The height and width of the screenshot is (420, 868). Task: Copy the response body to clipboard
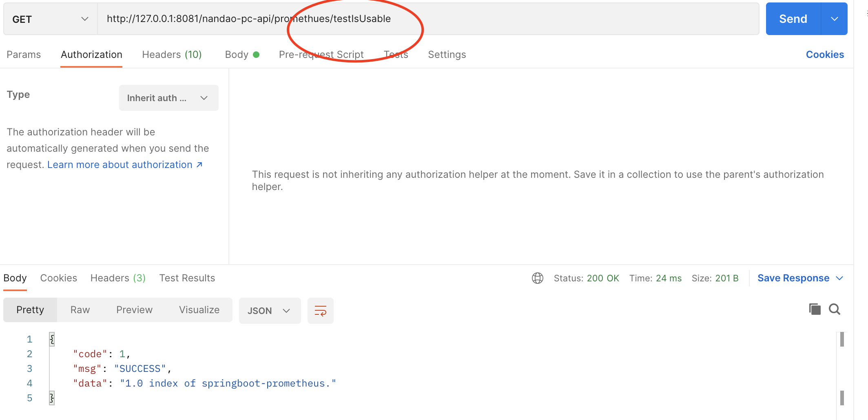point(815,309)
